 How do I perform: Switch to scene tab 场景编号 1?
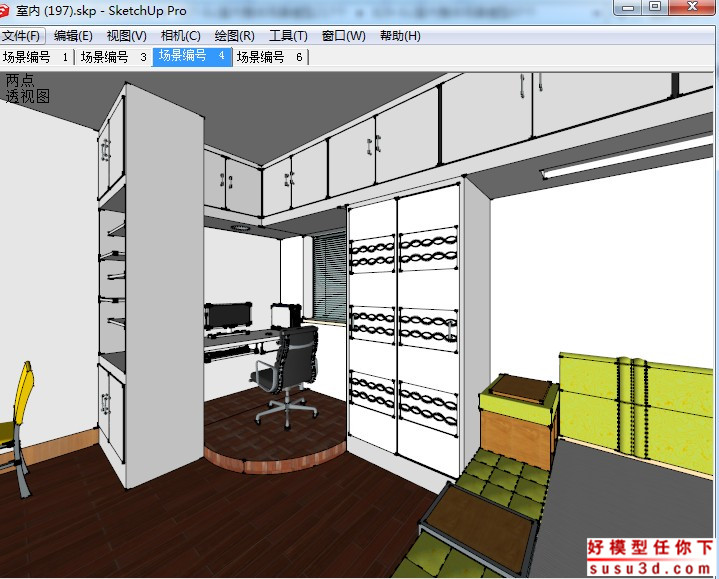click(36, 57)
